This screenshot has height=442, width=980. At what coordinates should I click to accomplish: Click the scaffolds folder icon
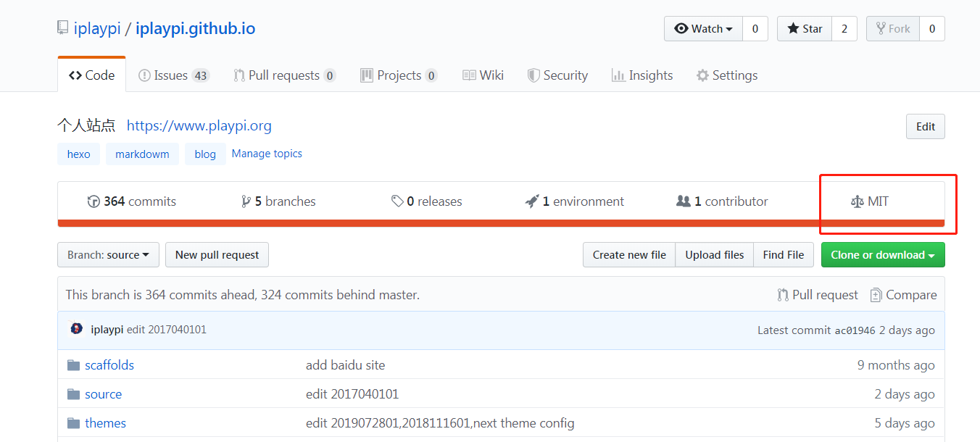(73, 365)
